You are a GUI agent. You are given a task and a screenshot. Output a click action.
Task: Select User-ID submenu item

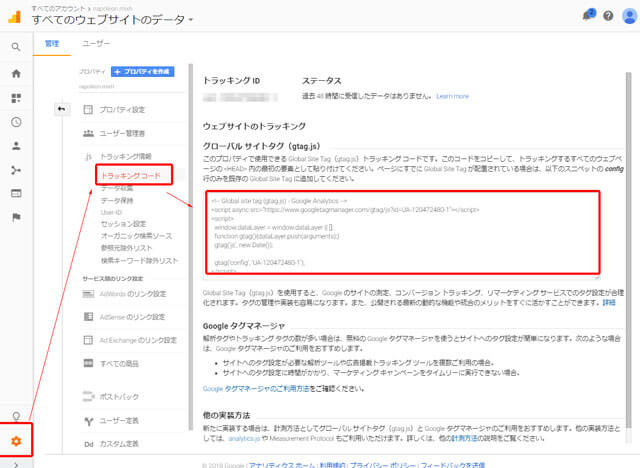click(111, 212)
